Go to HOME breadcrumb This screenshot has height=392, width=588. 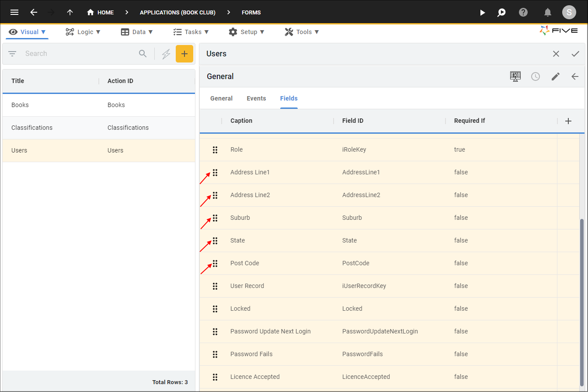100,12
